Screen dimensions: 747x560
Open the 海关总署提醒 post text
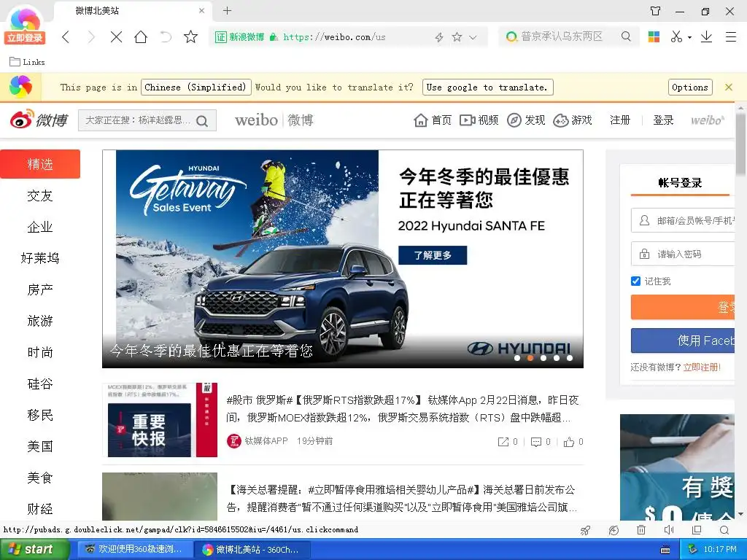[402, 498]
